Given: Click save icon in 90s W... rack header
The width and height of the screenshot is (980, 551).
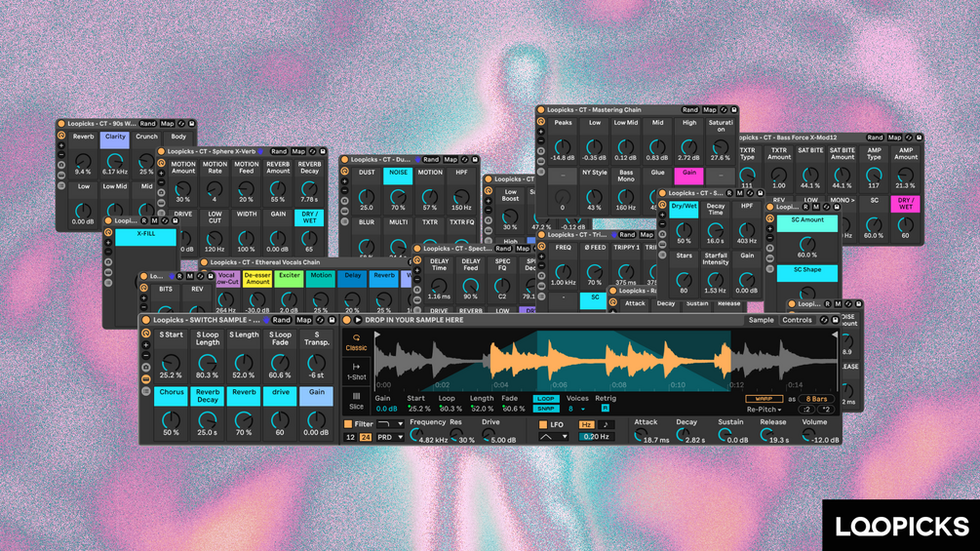Looking at the screenshot, I should tap(191, 124).
